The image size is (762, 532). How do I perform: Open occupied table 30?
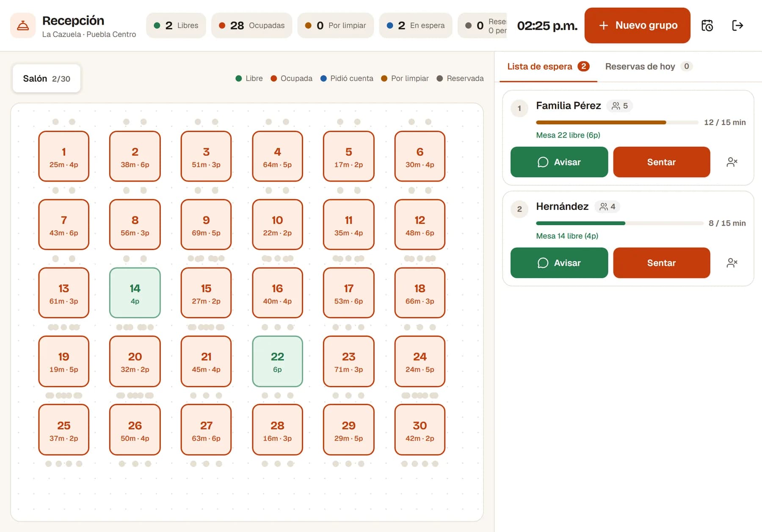click(x=420, y=430)
